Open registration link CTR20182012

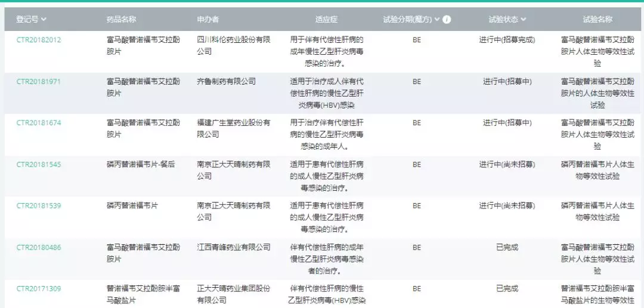coord(39,40)
